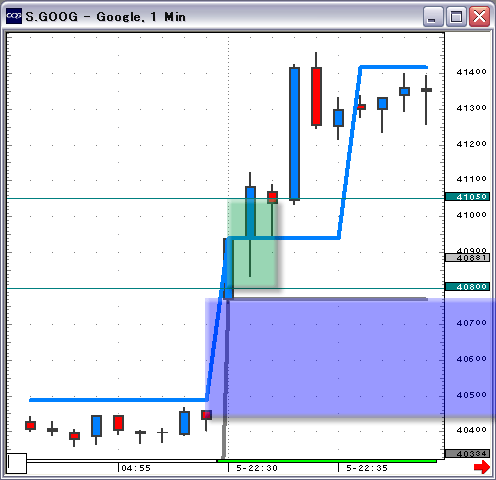This screenshot has height=480, width=496.
Task: Select the 40800 price line label
Action: (x=467, y=287)
